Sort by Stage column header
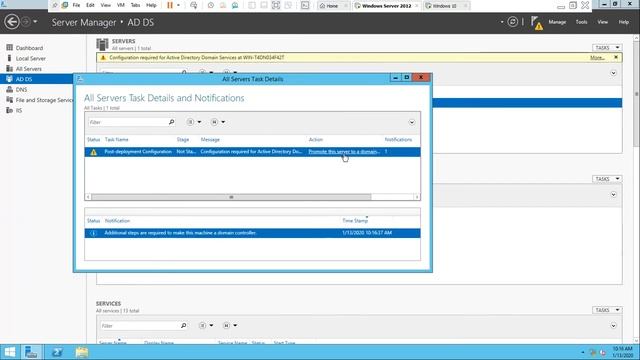640x360 pixels. click(x=182, y=140)
